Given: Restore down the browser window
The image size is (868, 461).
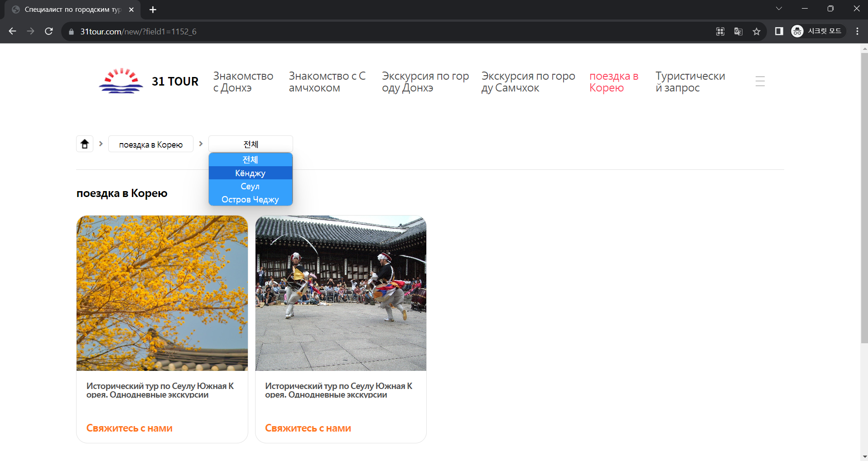Looking at the screenshot, I should [830, 9].
